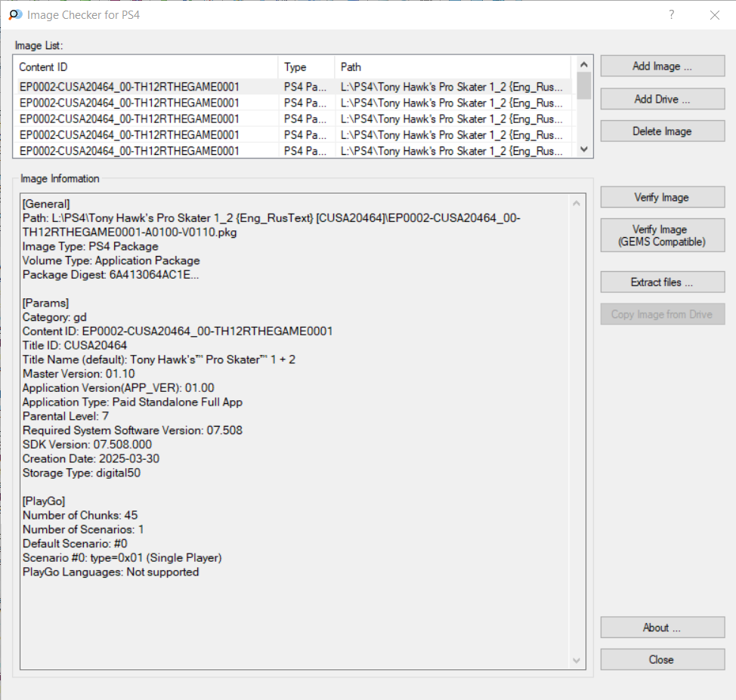The height and width of the screenshot is (700, 736).
Task: Sort by the Content ID column header
Action: point(146,67)
